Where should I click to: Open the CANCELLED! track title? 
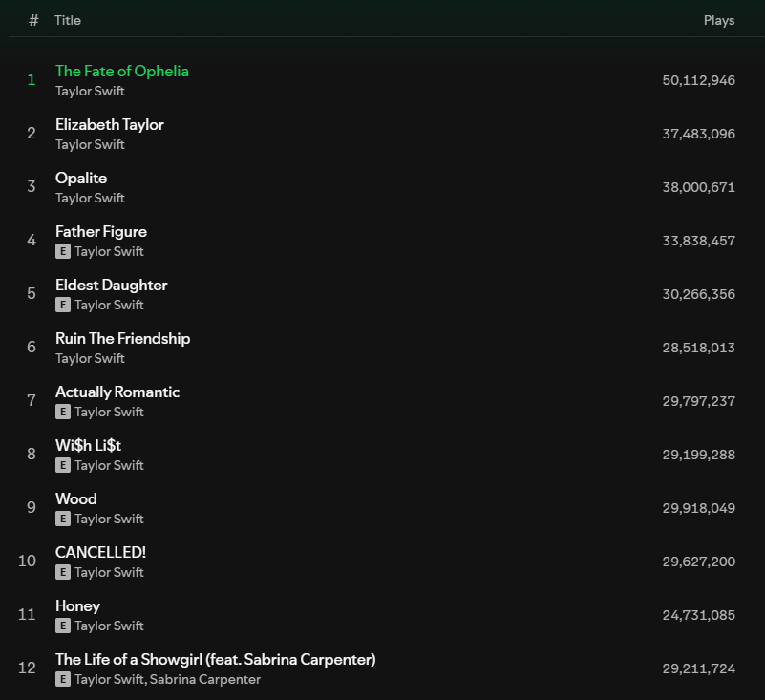(100, 552)
